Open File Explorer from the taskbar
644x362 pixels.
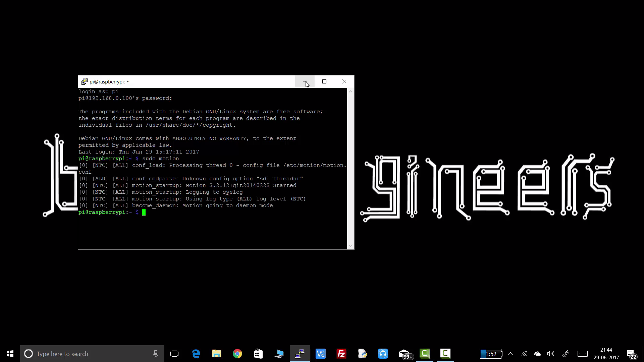coord(217,354)
